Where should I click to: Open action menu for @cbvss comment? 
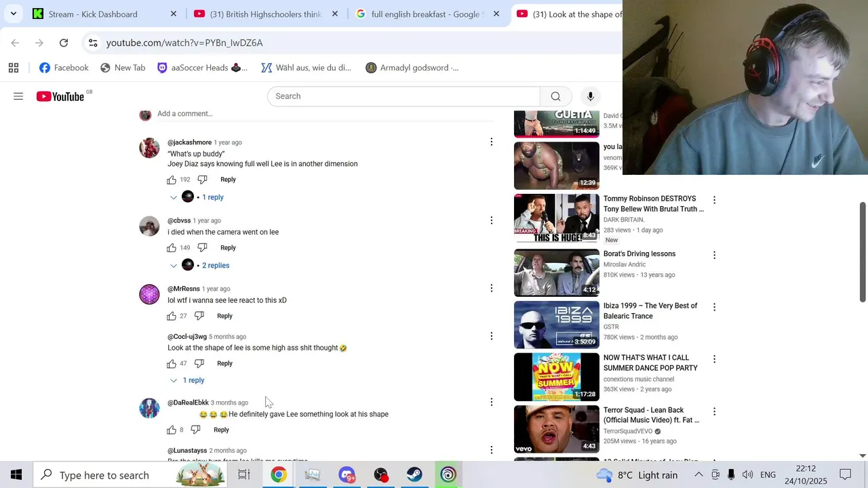(x=492, y=220)
